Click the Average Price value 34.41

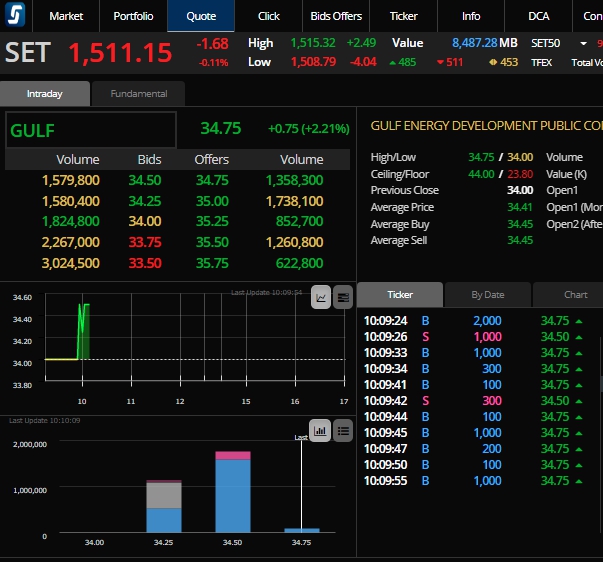tap(520, 207)
